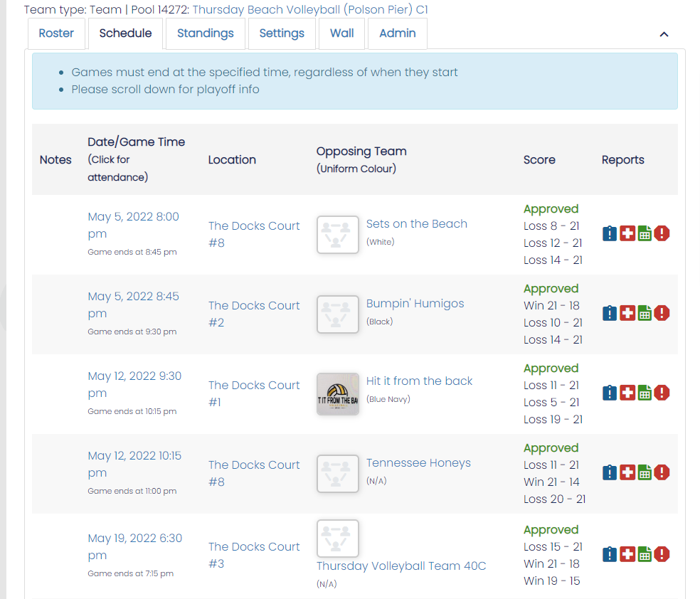700x599 pixels.
Task: Click 'Please scroll down for playoff info' notice
Action: (x=165, y=89)
